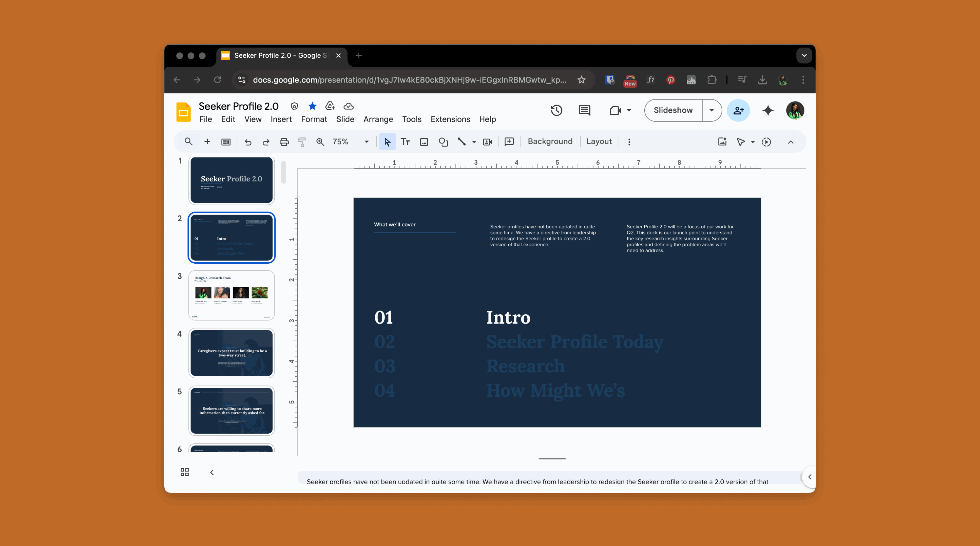The height and width of the screenshot is (546, 980).
Task: Open the Insert menu
Action: click(281, 119)
